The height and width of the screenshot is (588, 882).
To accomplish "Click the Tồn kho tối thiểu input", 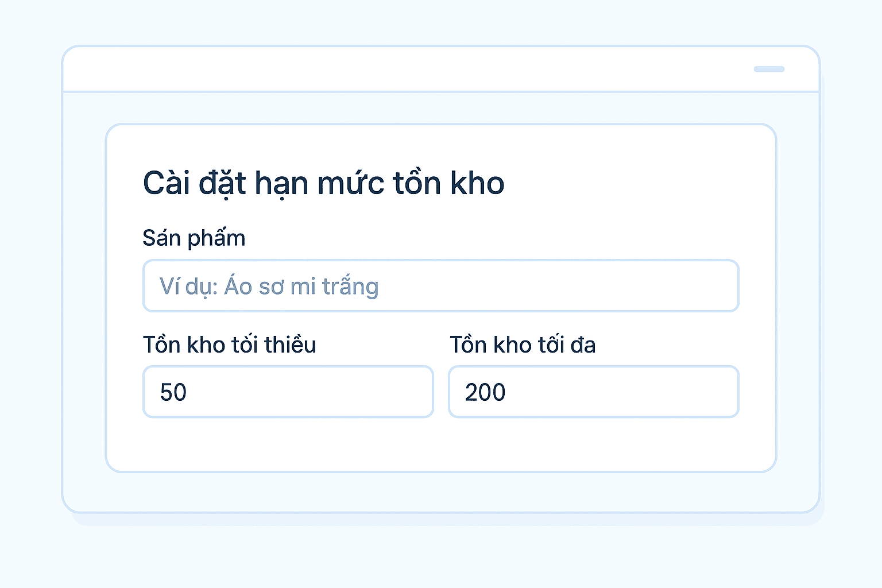I will pos(288,392).
